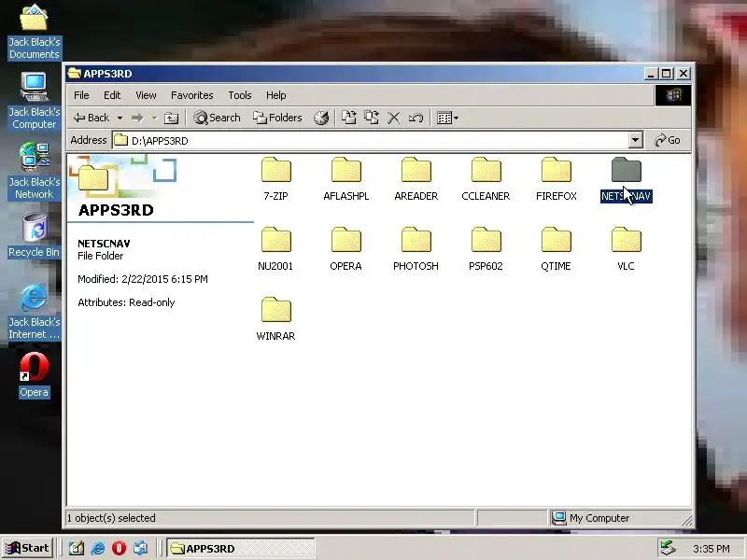Expand the Address bar dropdown

[635, 141]
